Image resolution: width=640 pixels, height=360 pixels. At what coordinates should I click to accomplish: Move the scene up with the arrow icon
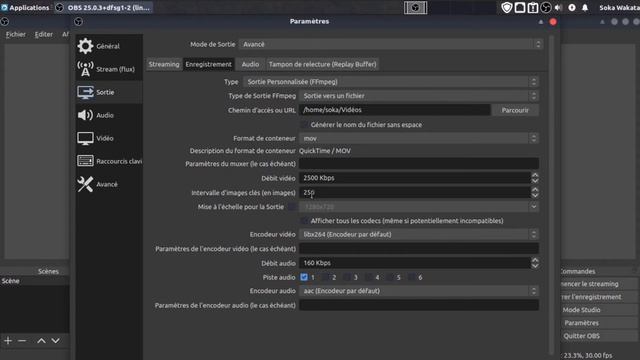click(x=41, y=340)
